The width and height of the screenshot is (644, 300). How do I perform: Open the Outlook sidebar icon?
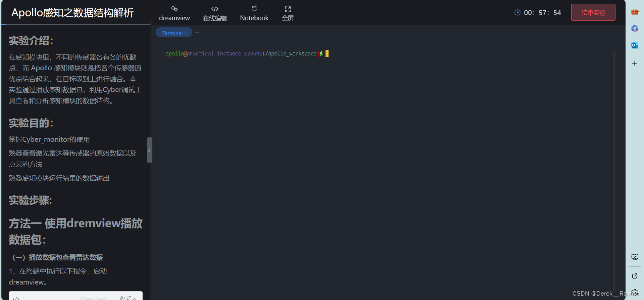tap(635, 45)
